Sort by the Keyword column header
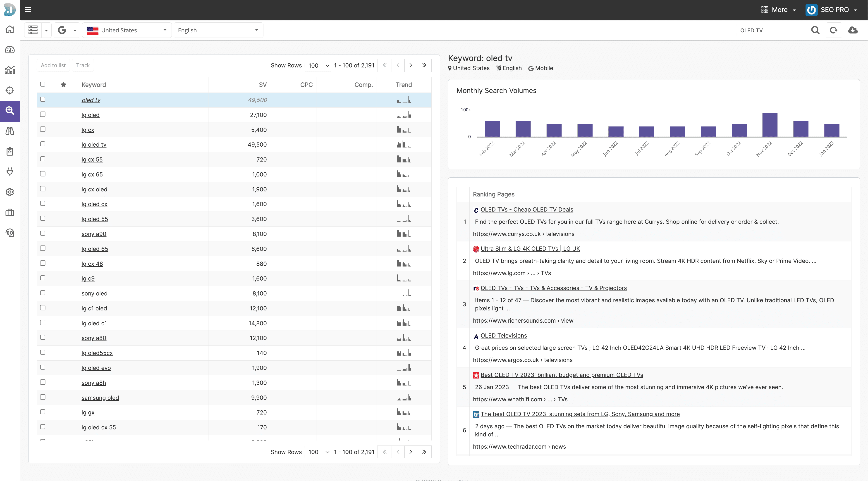The width and height of the screenshot is (868, 481). coord(94,85)
